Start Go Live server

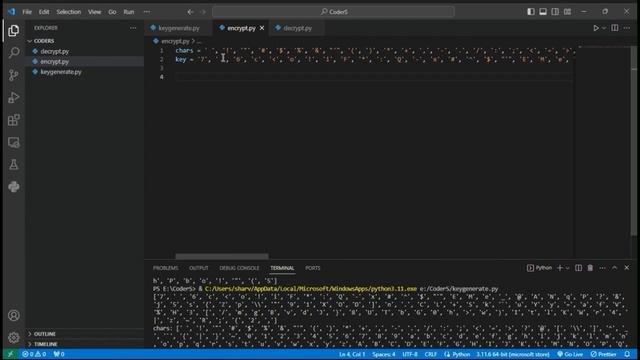pos(570,354)
